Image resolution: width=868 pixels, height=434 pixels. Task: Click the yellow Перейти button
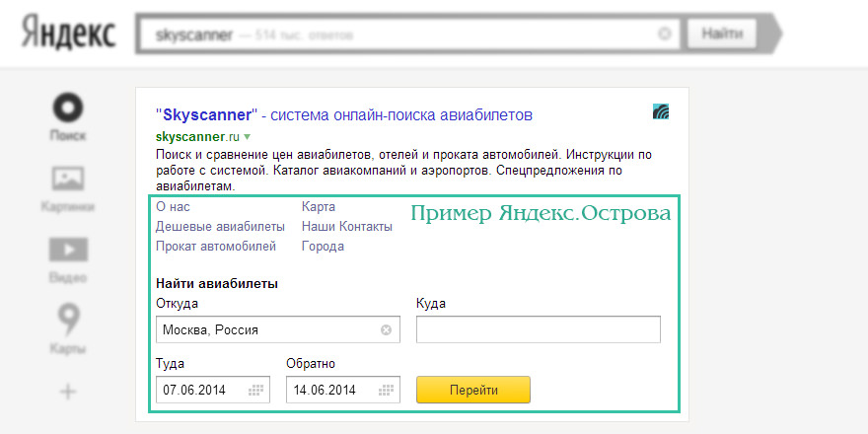[x=473, y=390]
